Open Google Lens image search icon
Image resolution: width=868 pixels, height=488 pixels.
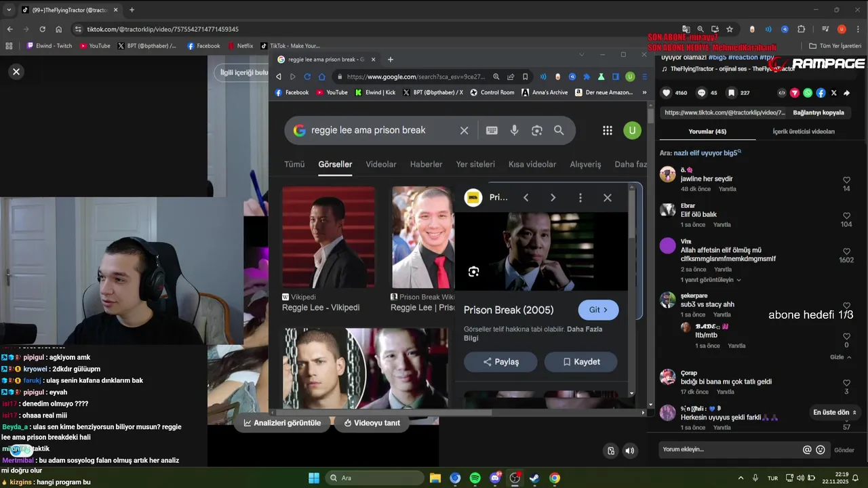[x=536, y=130]
